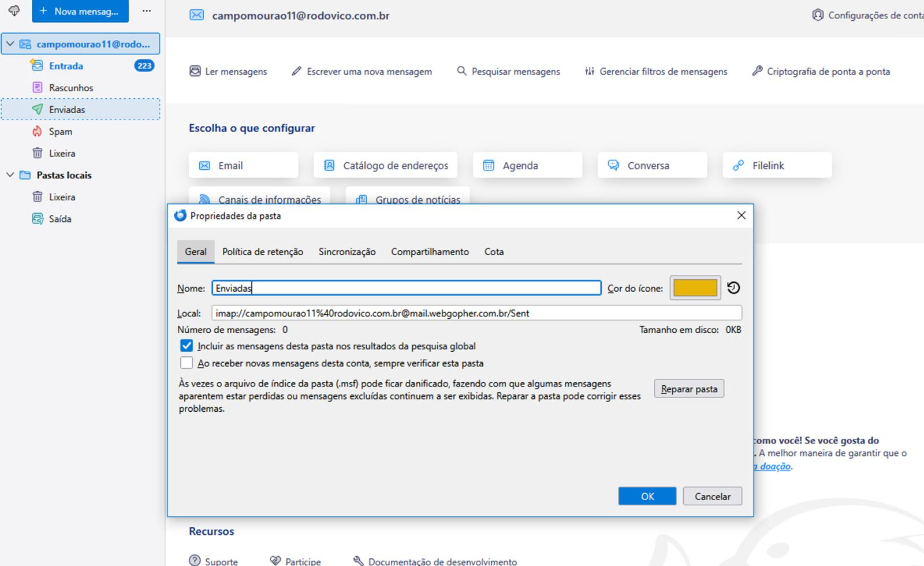Click the Saída outbox icon
The width and height of the screenshot is (924, 566).
tap(38, 219)
